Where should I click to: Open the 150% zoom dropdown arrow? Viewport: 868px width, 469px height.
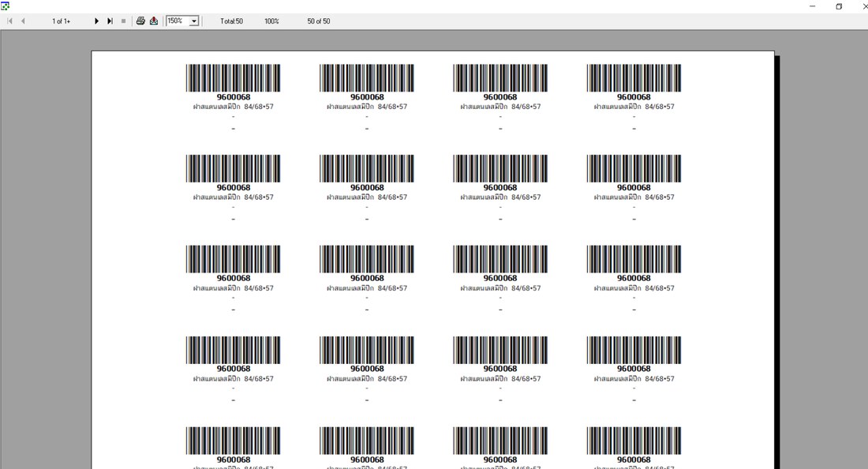(x=194, y=21)
